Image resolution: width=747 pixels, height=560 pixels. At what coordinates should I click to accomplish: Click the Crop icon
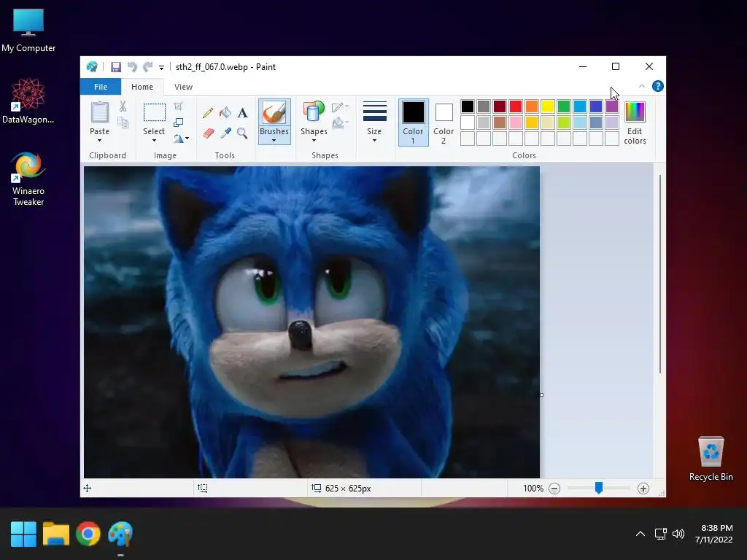coord(178,106)
